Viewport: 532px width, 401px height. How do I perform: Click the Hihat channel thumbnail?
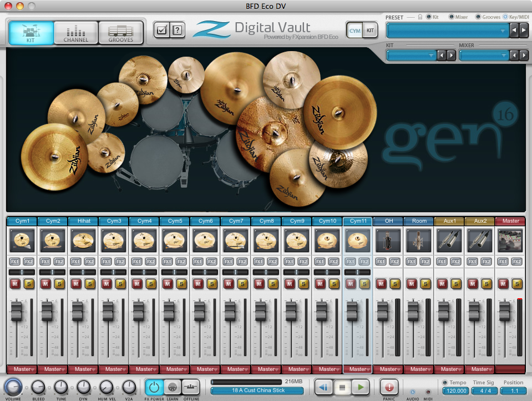coord(83,240)
